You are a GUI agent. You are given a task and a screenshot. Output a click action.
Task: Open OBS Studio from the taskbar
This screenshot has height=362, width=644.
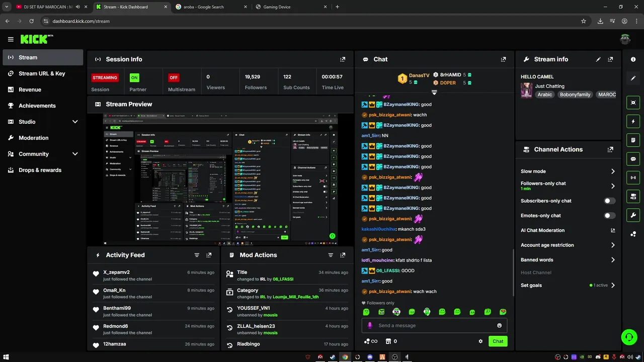pos(394,357)
